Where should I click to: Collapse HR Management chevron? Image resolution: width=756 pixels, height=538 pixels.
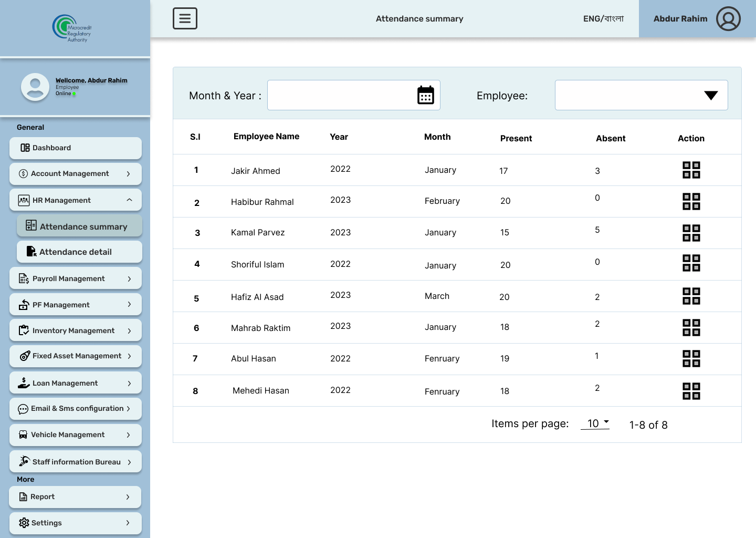click(x=129, y=200)
